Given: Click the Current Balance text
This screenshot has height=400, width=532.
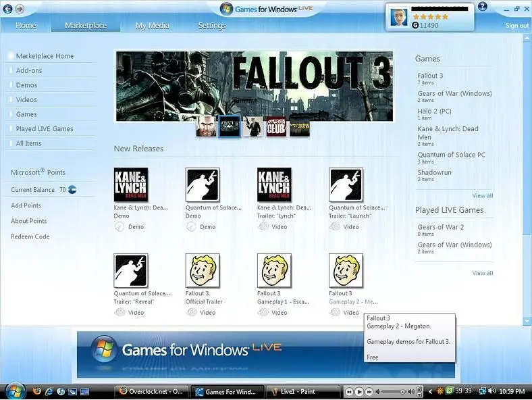Looking at the screenshot, I should pyautogui.click(x=32, y=190).
